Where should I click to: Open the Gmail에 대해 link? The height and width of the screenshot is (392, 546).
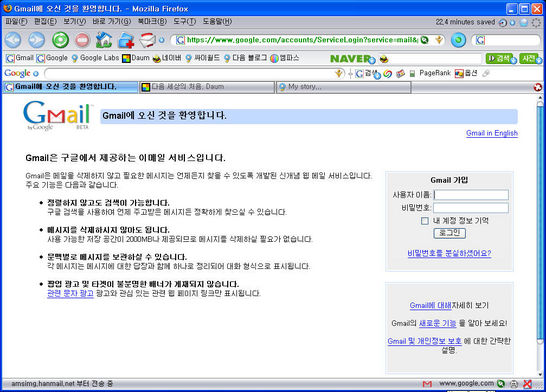tap(430, 306)
